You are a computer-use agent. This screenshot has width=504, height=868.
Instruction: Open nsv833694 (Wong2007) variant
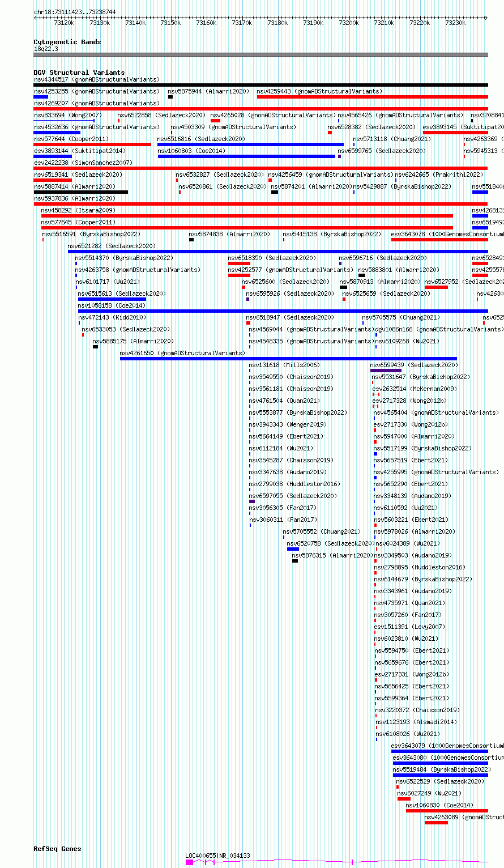(x=68, y=115)
